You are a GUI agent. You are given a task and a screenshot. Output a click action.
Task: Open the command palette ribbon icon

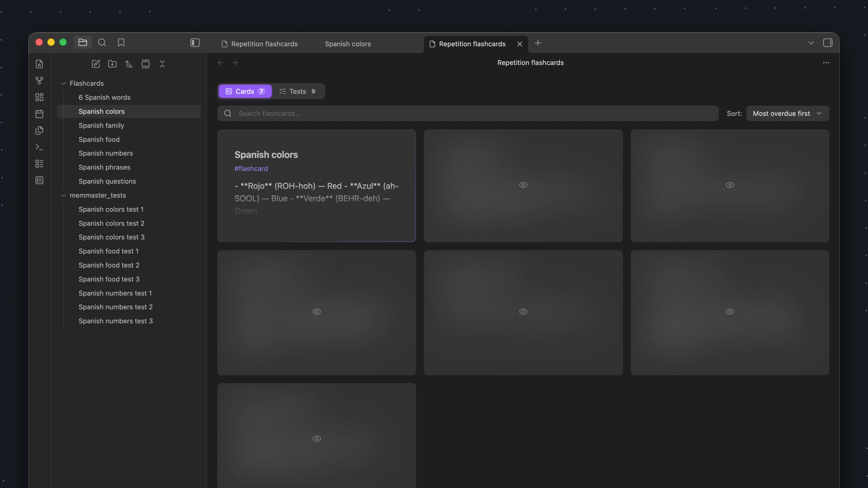39,147
